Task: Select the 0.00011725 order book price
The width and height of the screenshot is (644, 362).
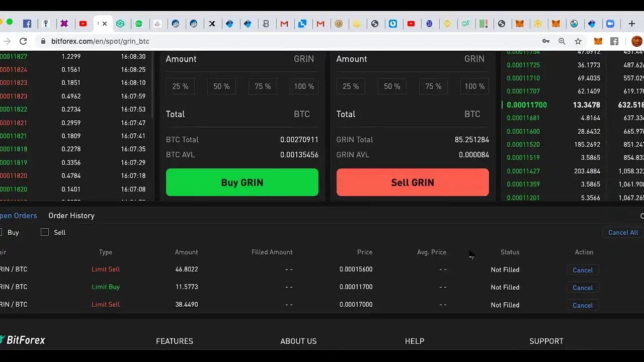Action: pos(523,65)
